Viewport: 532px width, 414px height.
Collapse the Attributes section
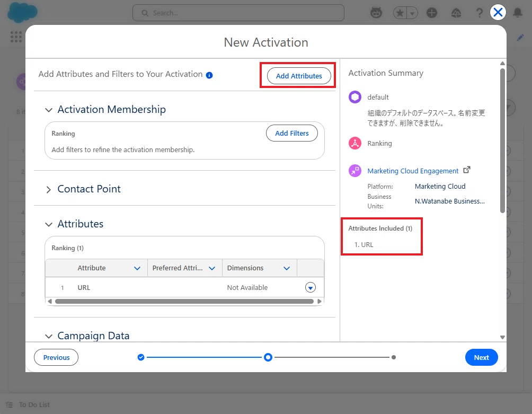coord(49,224)
